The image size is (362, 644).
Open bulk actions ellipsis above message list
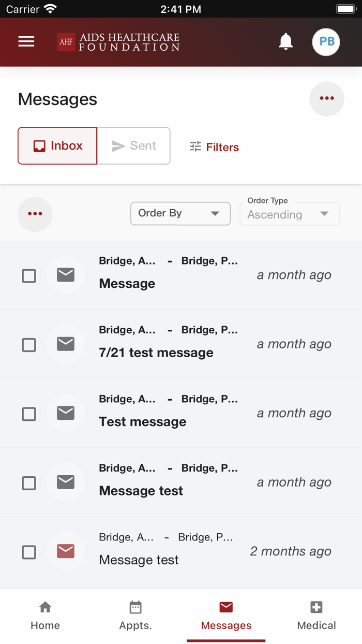coord(35,214)
